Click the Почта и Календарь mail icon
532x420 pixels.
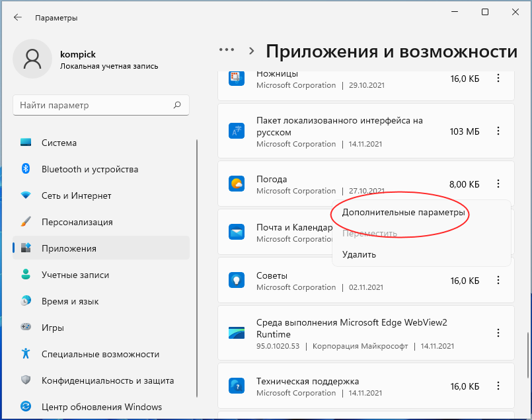[237, 232]
